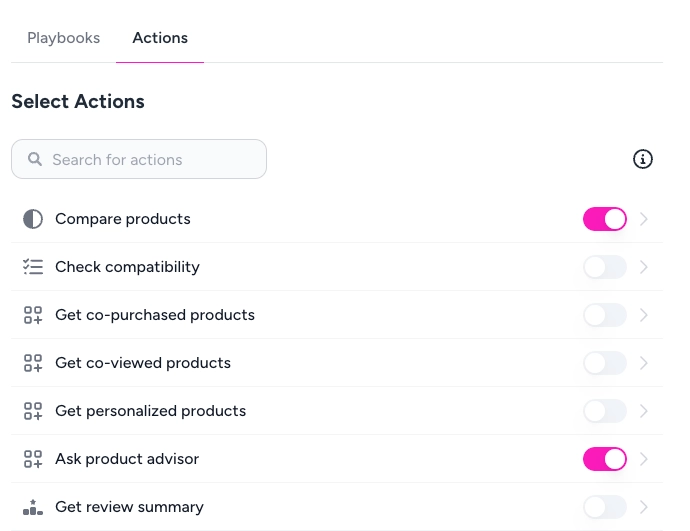Click the Get co-viewed products label
Viewport: 690px width, 531px height.
click(x=143, y=363)
